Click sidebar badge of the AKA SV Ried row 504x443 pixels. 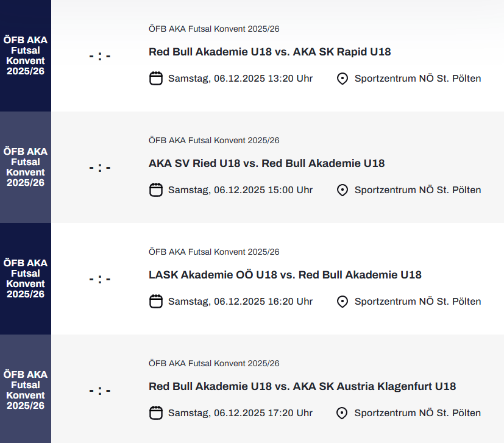coord(26,167)
